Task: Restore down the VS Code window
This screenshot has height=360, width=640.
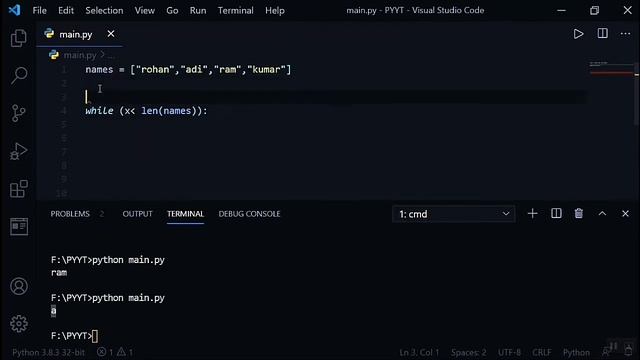Action: click(594, 10)
